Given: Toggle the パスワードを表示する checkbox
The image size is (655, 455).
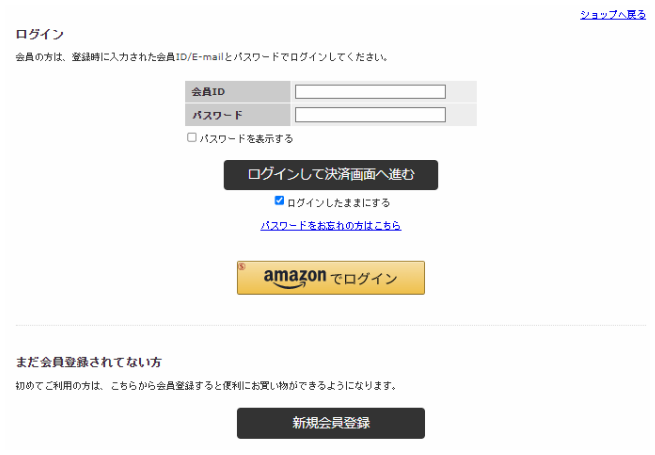Looking at the screenshot, I should pos(192,138).
